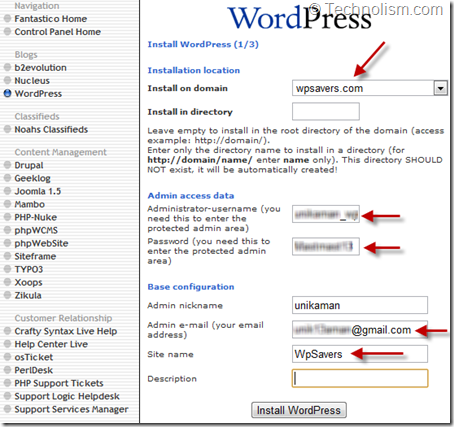
Task: Click the bullet icon beside Fantastico Home
Action: pos(7,18)
